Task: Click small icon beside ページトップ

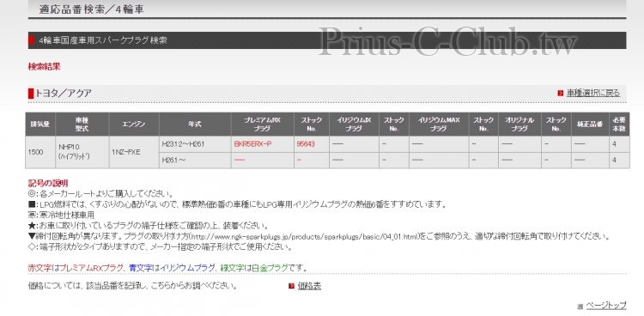Action: 580,307
